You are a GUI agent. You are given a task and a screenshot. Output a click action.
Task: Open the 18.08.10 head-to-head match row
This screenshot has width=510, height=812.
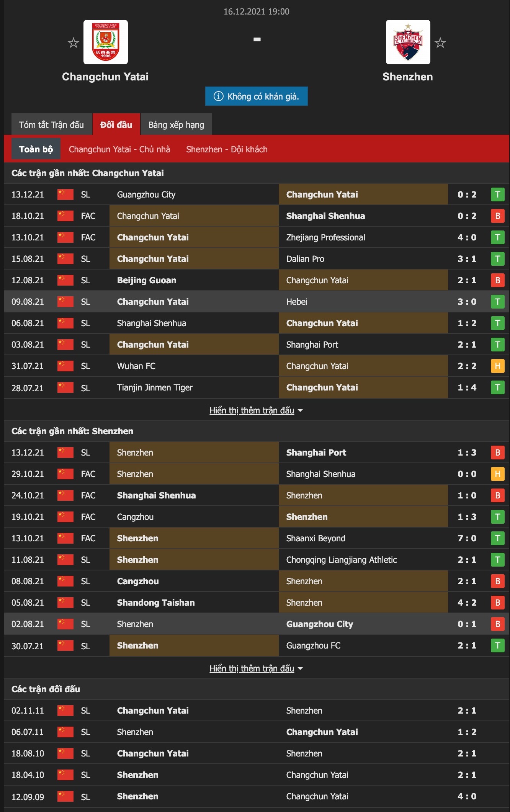click(257, 753)
